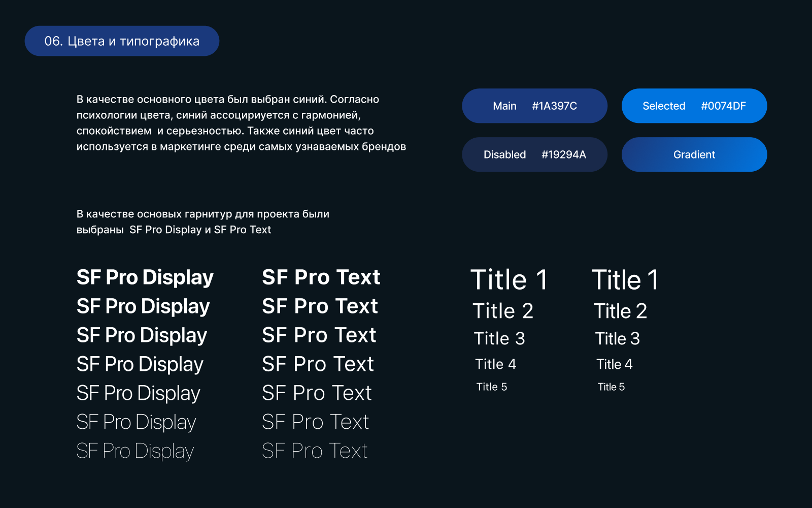Screen dimensions: 812x508
Task: Click the #1A397C hex code text
Action: [554, 106]
